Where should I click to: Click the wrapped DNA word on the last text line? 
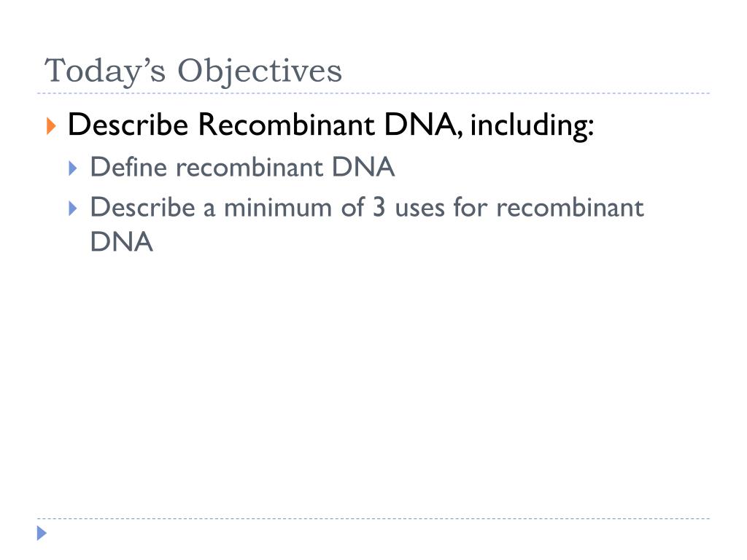tap(122, 242)
